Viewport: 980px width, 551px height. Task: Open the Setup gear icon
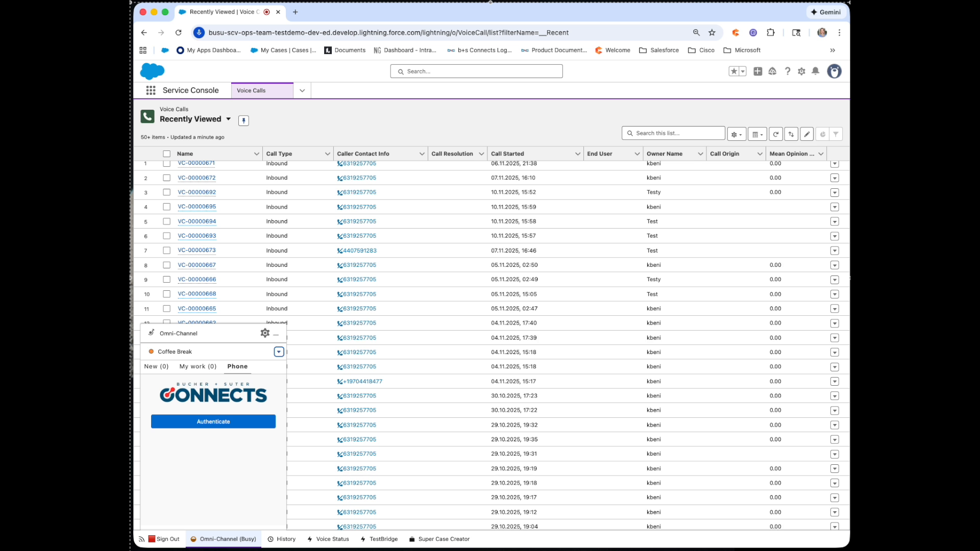click(x=801, y=71)
